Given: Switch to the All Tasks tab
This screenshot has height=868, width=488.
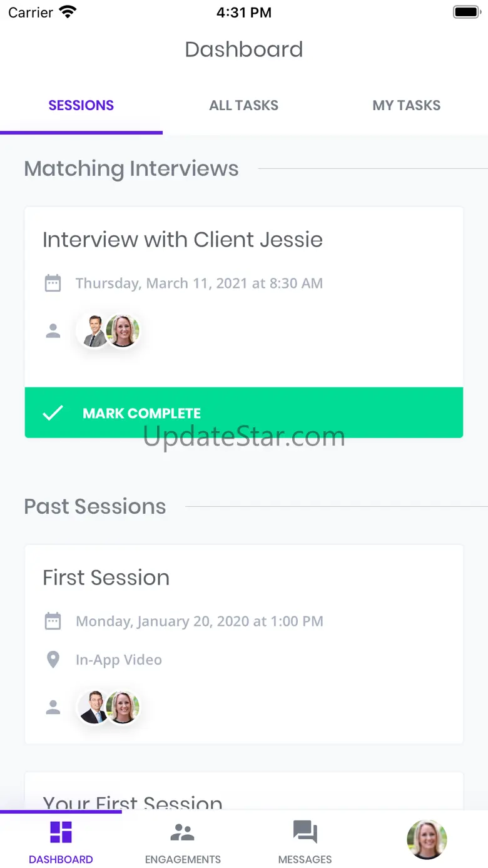Looking at the screenshot, I should coord(243,105).
